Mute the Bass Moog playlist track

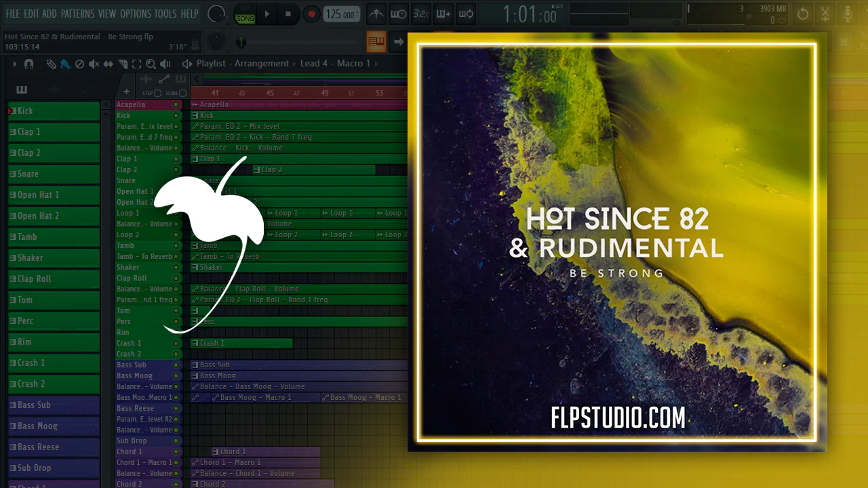(x=176, y=376)
